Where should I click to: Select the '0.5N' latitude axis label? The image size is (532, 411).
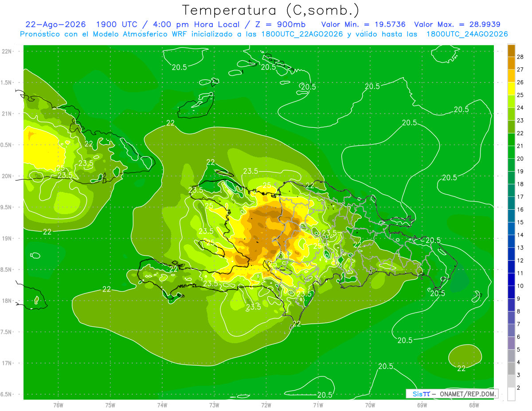(7, 145)
